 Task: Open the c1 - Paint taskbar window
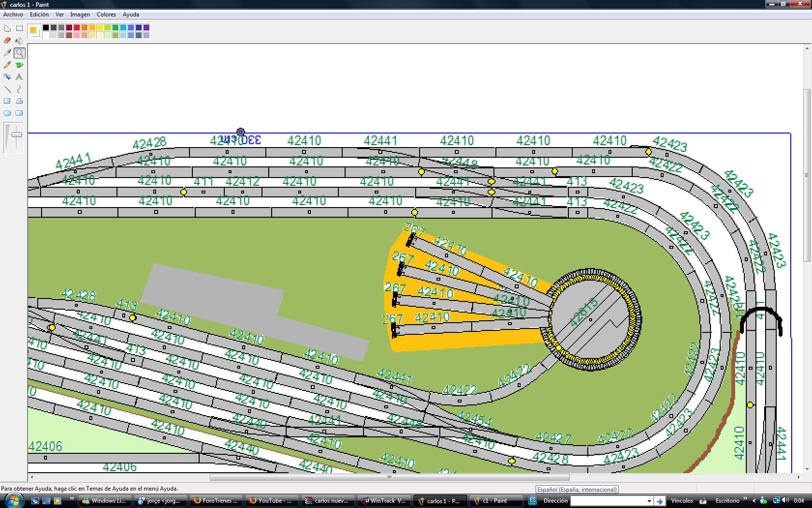pos(496,501)
